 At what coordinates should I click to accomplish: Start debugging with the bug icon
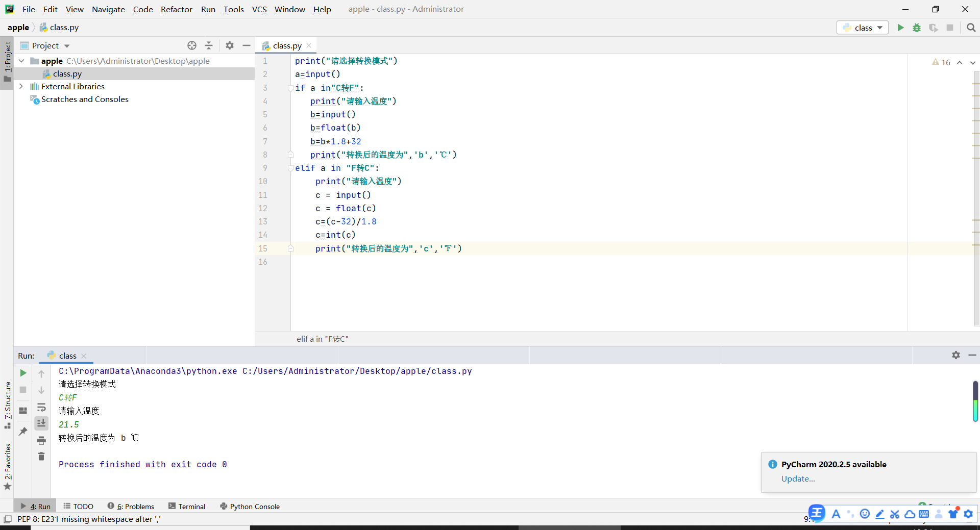point(917,28)
